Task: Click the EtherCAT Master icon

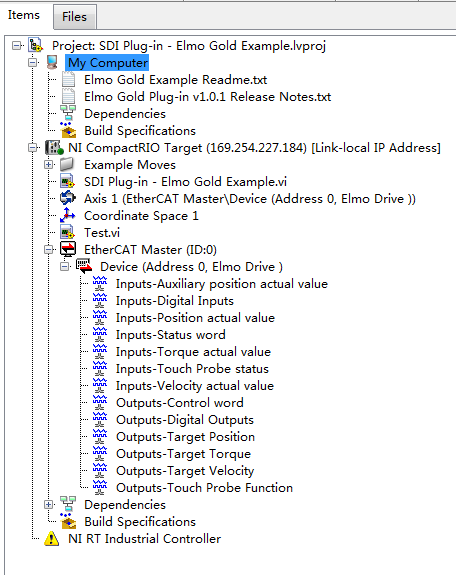Action: pyautogui.click(x=68, y=249)
